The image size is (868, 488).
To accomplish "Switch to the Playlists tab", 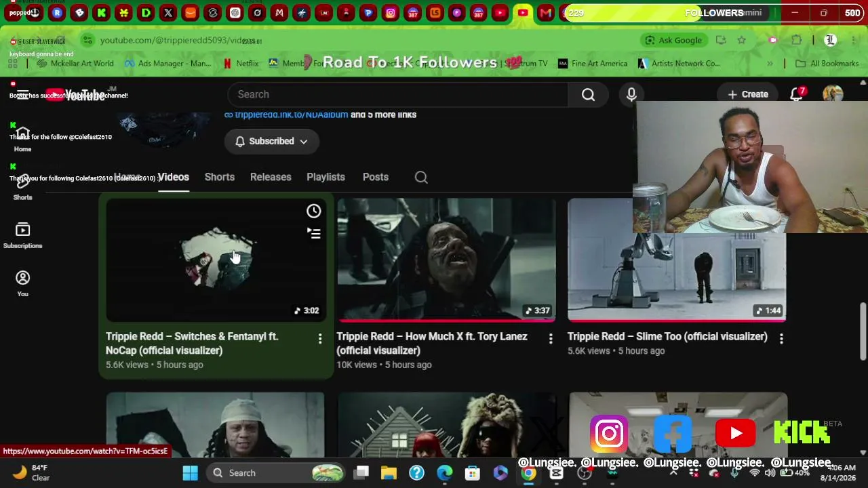I will [325, 177].
